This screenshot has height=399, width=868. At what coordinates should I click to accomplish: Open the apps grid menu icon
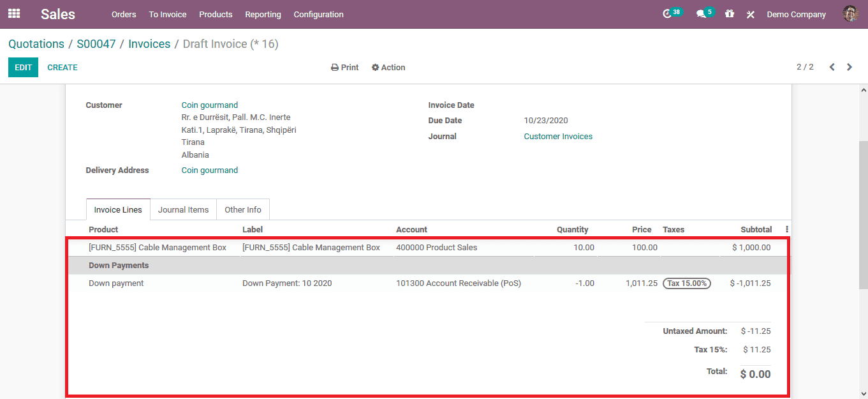point(14,13)
